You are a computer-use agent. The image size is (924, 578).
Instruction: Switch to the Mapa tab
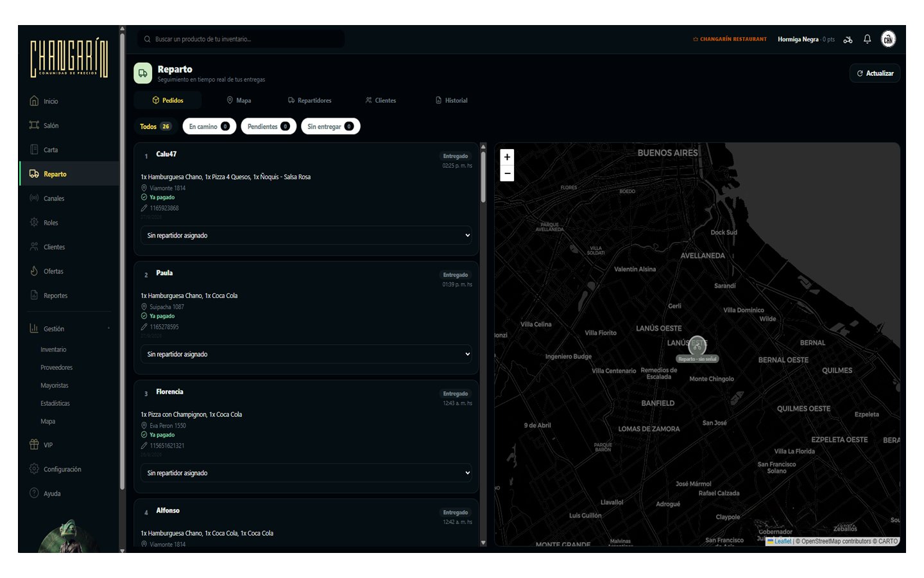click(239, 100)
